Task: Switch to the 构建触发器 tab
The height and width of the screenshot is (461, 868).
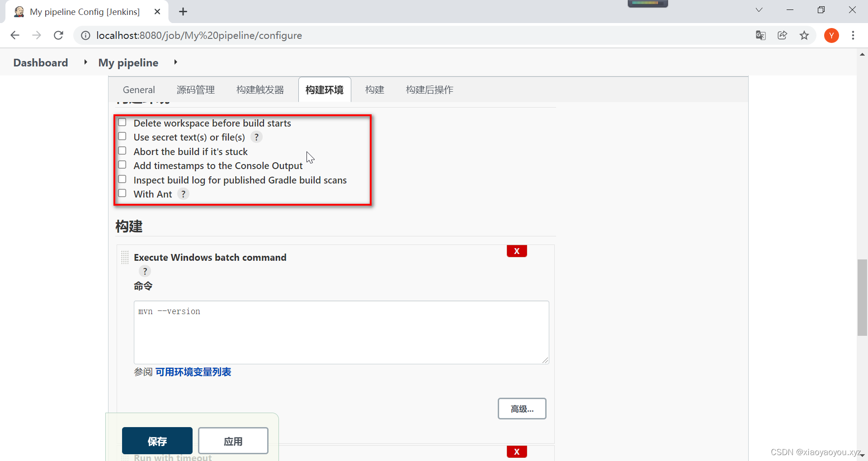Action: tap(260, 90)
